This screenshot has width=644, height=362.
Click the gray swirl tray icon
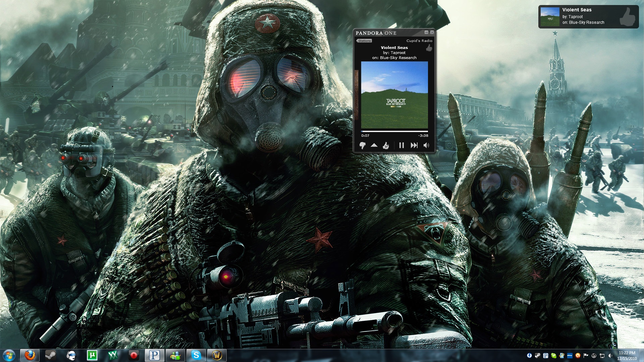tap(594, 356)
